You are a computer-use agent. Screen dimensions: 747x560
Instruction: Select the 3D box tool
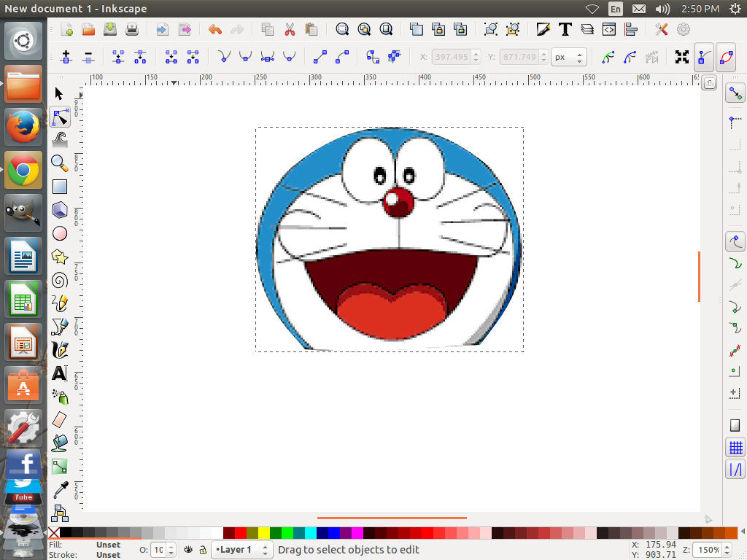pyautogui.click(x=60, y=210)
